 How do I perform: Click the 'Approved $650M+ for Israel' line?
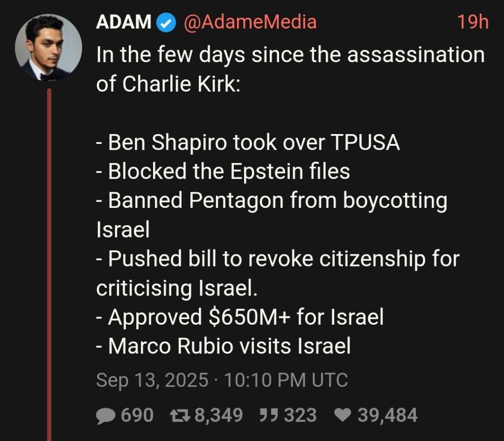240,317
